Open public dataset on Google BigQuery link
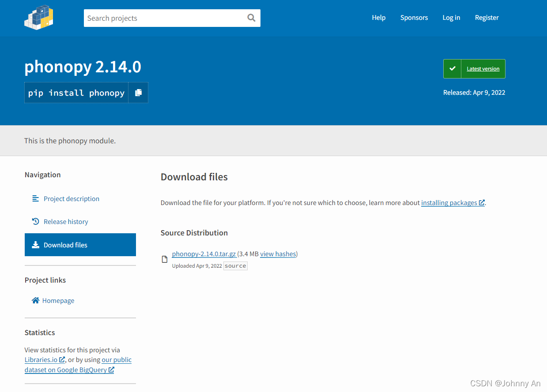The image size is (547, 392). point(78,365)
